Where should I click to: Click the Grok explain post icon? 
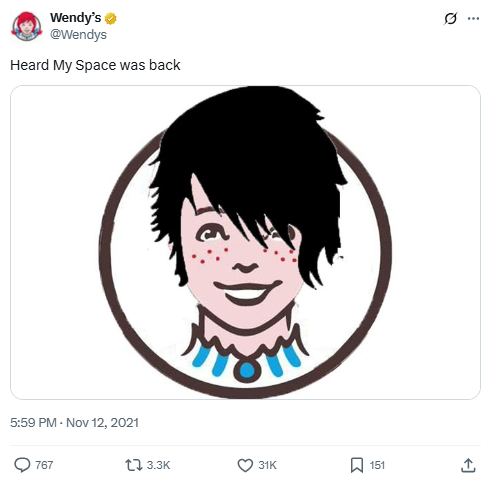tap(451, 19)
